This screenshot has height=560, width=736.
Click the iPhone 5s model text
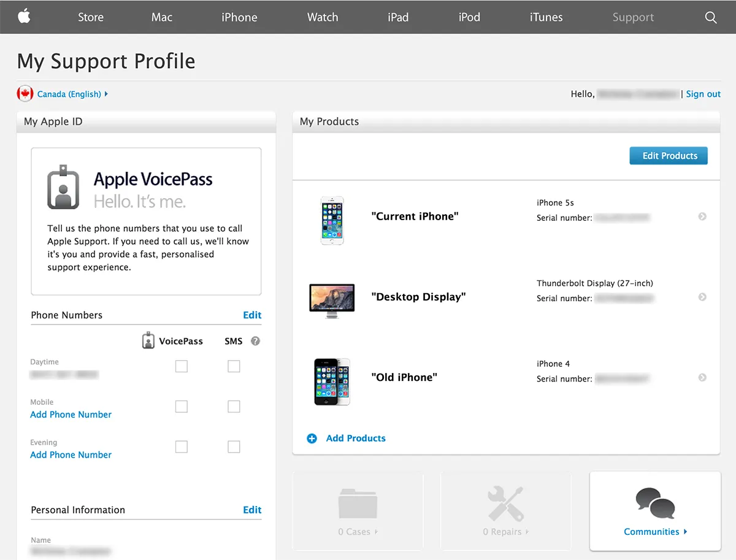tap(555, 203)
